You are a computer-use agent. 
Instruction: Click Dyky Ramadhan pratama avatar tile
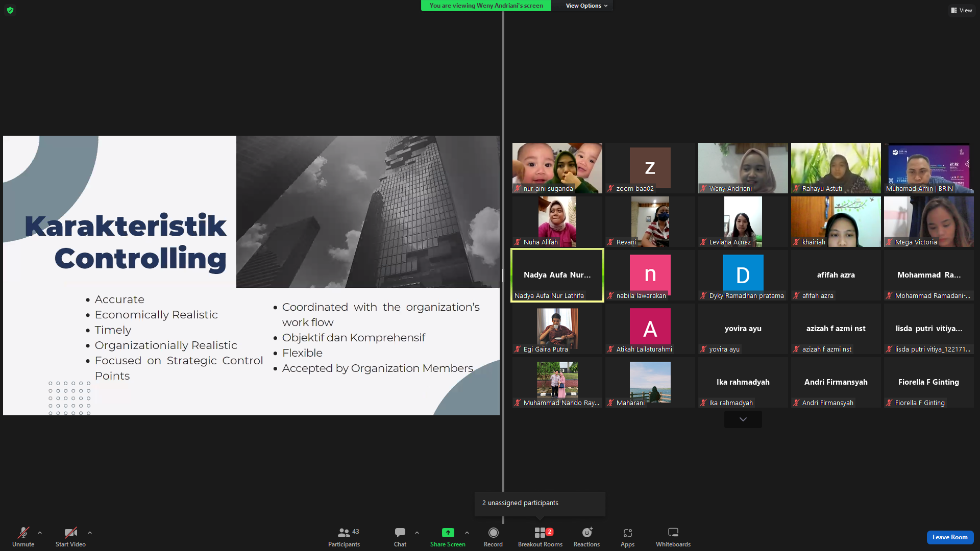click(743, 275)
